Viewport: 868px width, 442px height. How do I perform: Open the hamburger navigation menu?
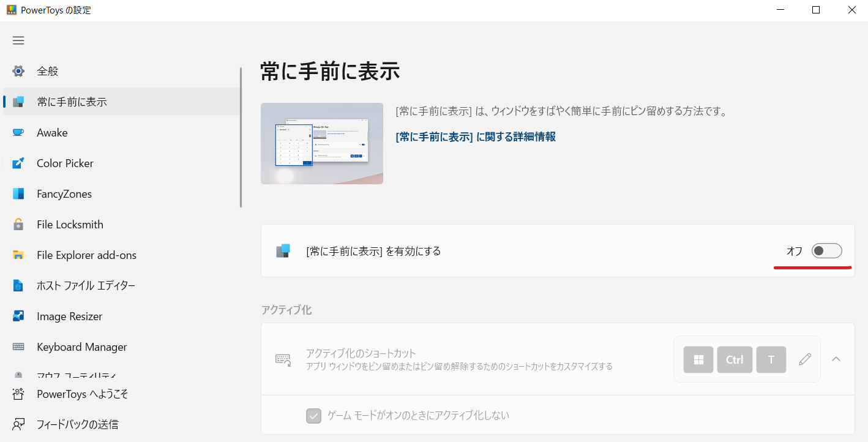coord(18,40)
